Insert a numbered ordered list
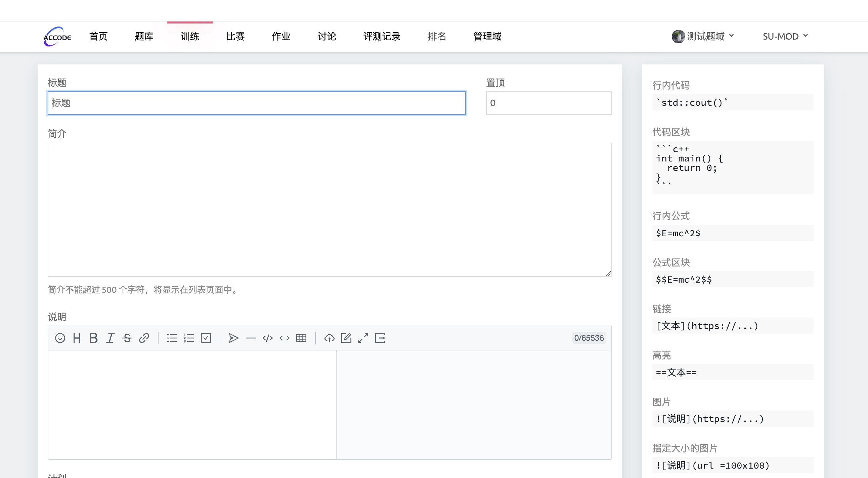Viewport: 868px width, 478px height. [189, 338]
